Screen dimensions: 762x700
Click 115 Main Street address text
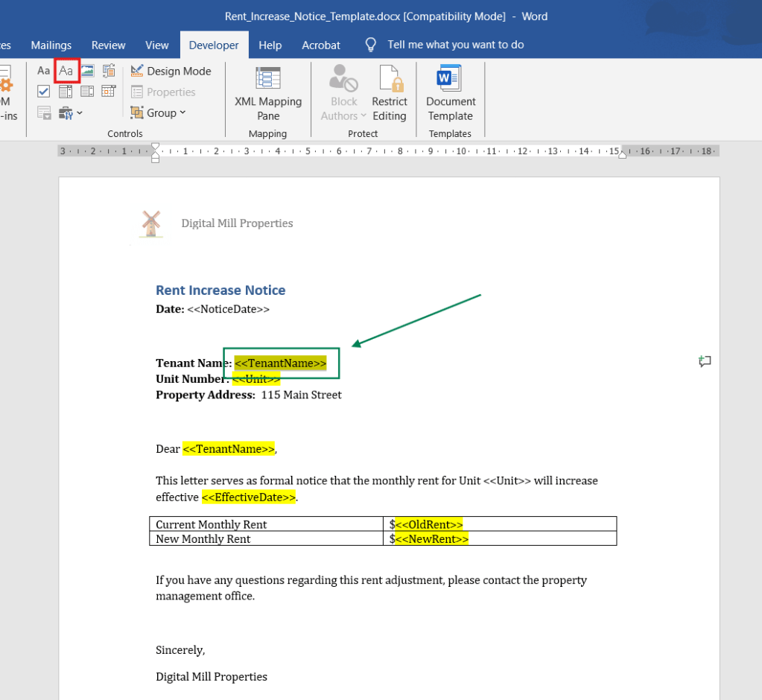pyautogui.click(x=302, y=395)
